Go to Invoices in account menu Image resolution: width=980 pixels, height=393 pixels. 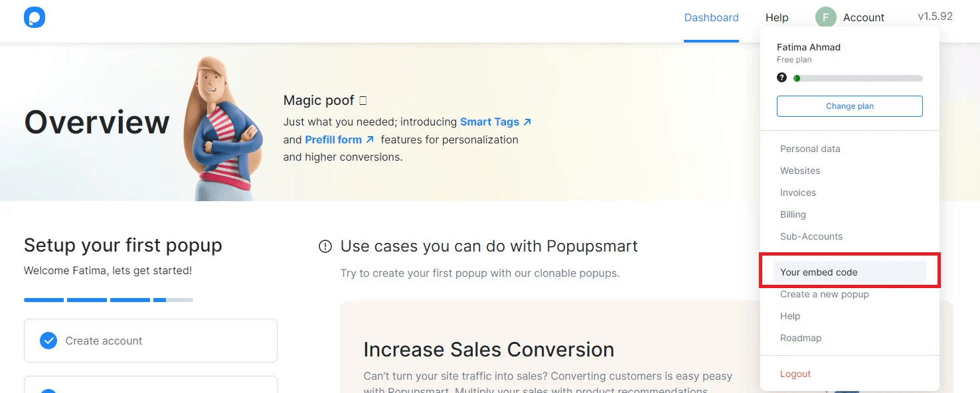tap(798, 193)
